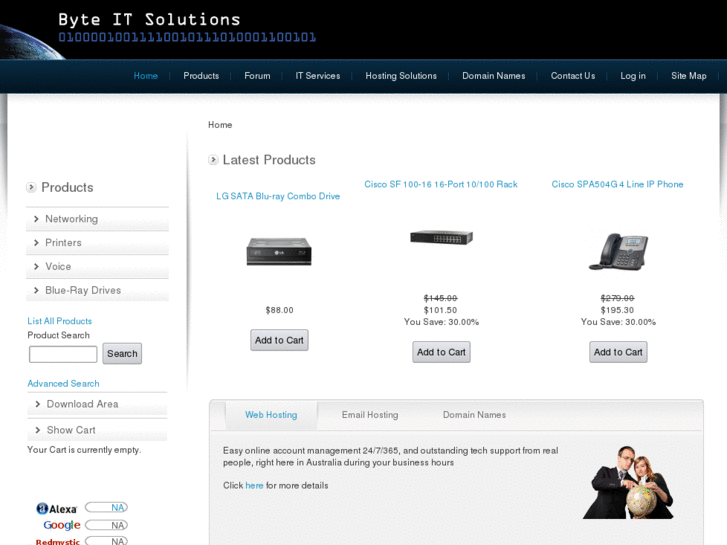Open the Contact Us page
The width and height of the screenshot is (727, 545).
tap(573, 76)
